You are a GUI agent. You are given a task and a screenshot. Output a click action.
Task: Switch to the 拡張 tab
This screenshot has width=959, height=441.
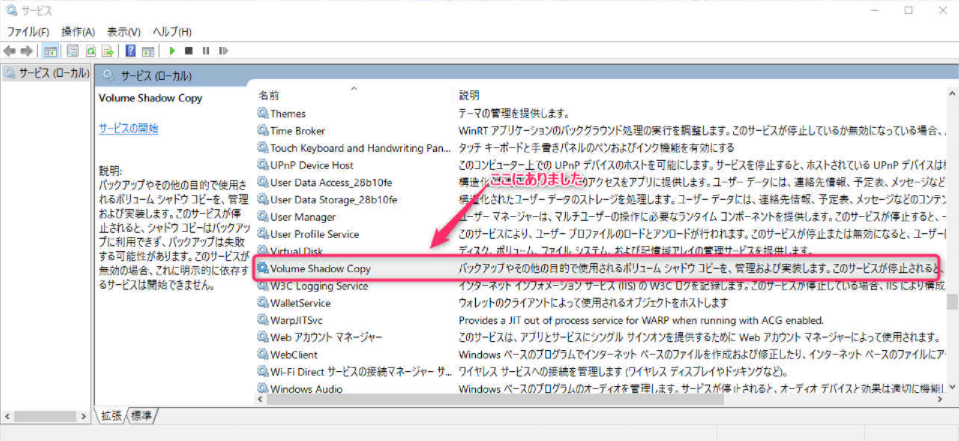click(112, 416)
